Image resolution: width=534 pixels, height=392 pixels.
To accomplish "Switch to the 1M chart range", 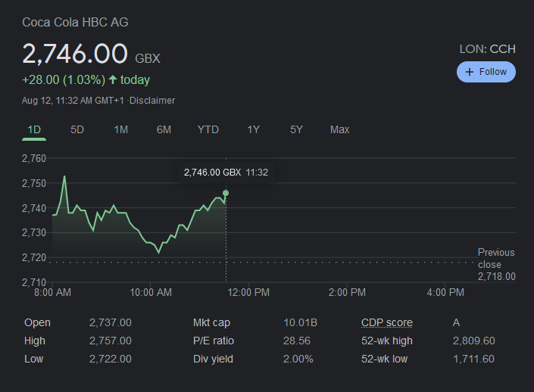I will (120, 129).
